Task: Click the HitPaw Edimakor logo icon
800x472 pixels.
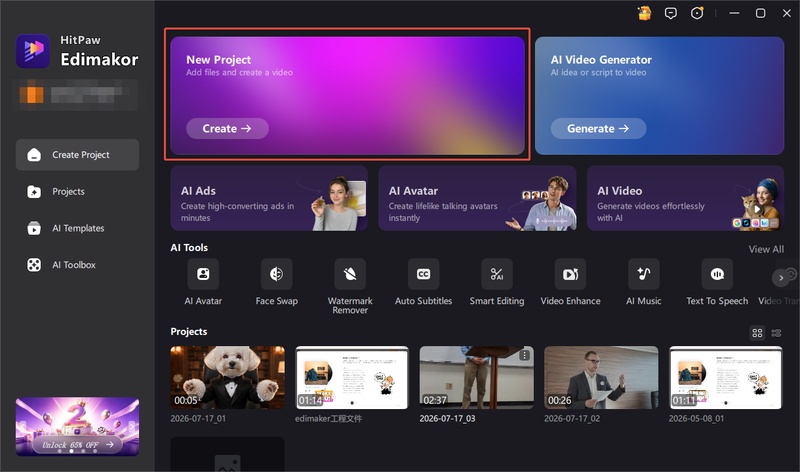Action: click(x=33, y=51)
